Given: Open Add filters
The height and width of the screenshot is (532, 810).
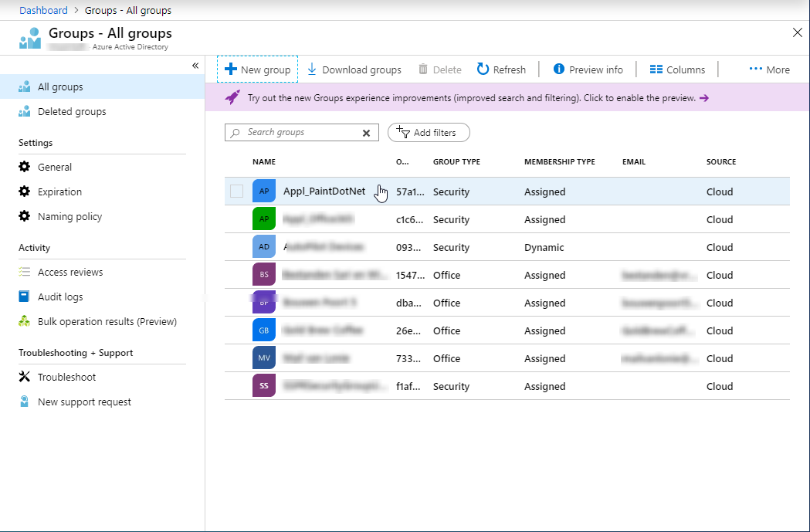Looking at the screenshot, I should coord(429,133).
